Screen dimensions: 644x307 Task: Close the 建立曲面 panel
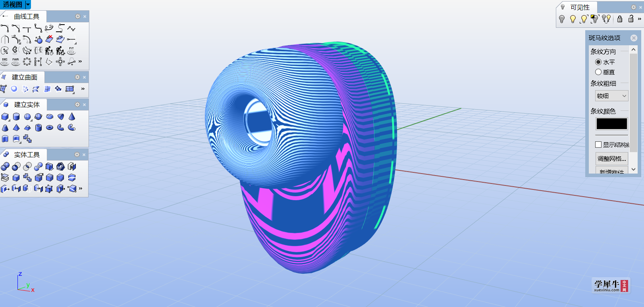84,77
